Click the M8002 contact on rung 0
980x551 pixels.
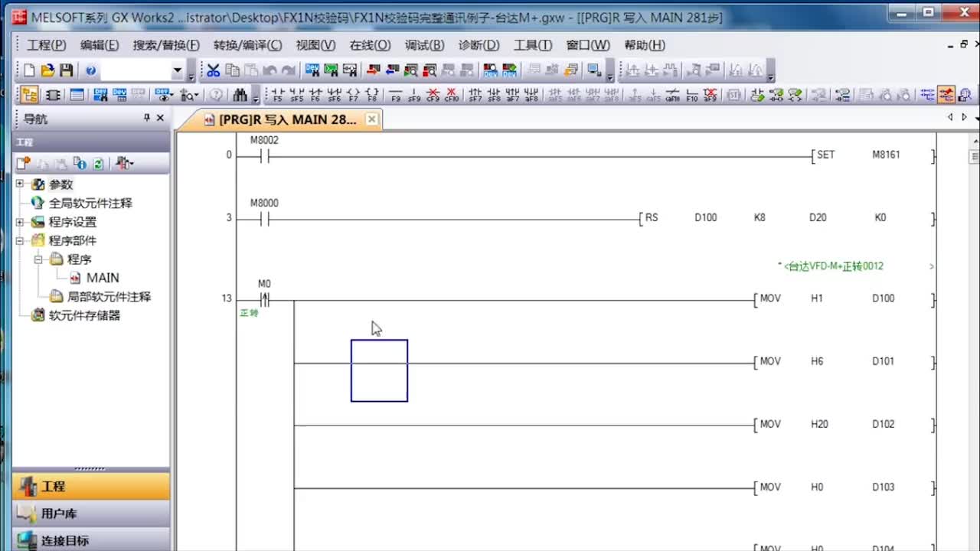click(264, 156)
